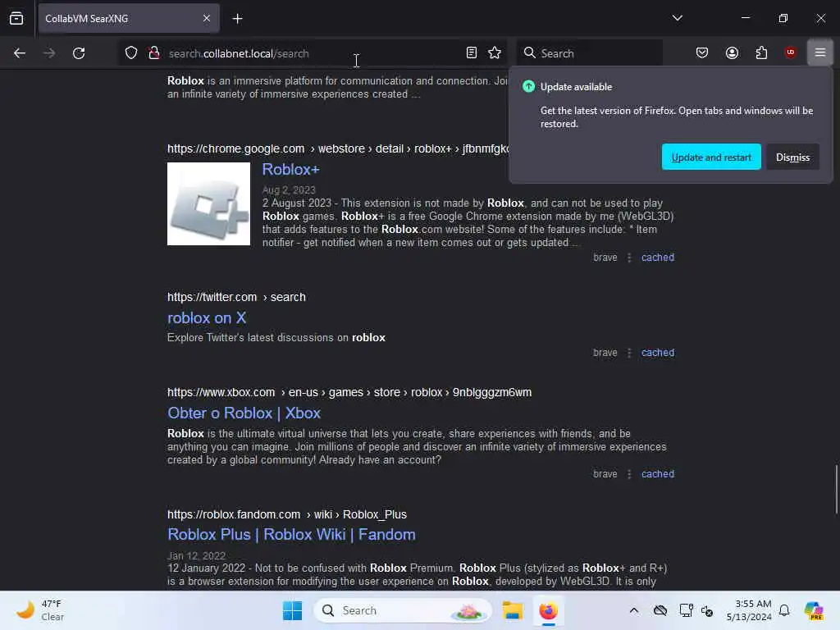The height and width of the screenshot is (630, 840).
Task: Open cached link for Roblox+ result
Action: (x=657, y=257)
